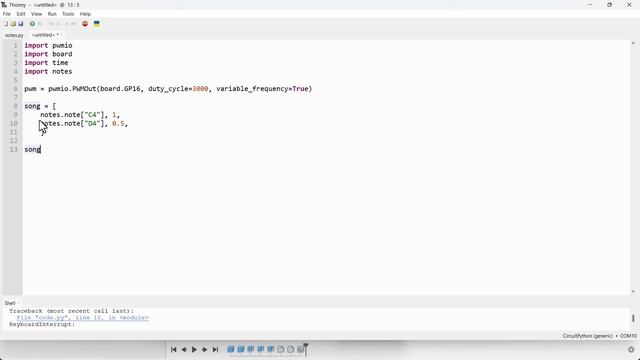Click the Debug current script icon
Screen dimensions: 640x360
(x=40, y=24)
